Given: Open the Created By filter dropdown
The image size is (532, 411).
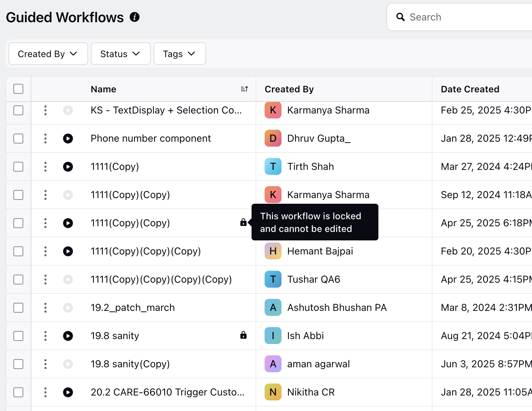Looking at the screenshot, I should [x=48, y=54].
